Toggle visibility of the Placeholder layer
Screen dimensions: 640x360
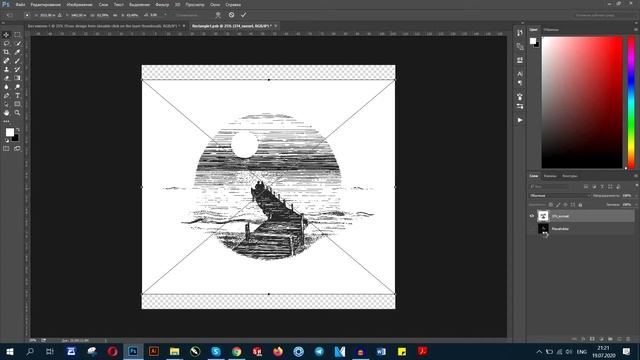click(x=532, y=229)
